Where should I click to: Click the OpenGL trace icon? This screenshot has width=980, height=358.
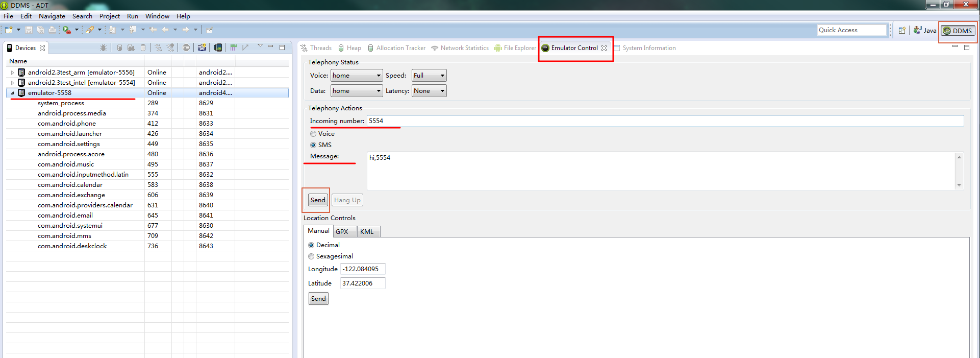pyautogui.click(x=245, y=47)
